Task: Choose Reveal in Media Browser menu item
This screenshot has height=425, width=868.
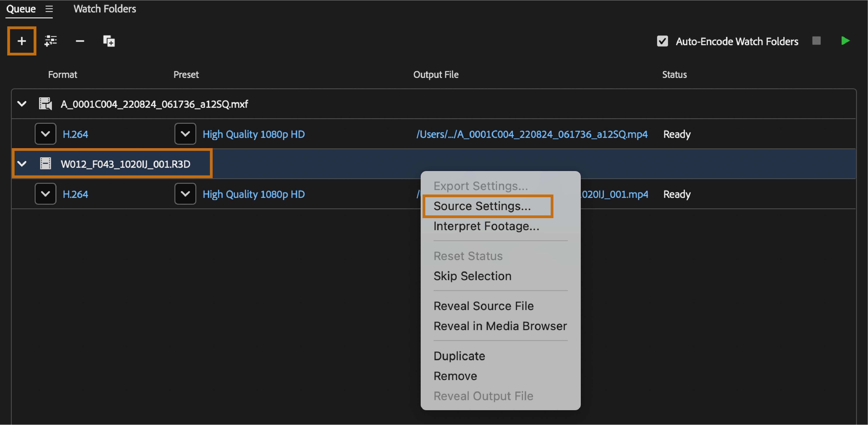Action: pyautogui.click(x=500, y=326)
